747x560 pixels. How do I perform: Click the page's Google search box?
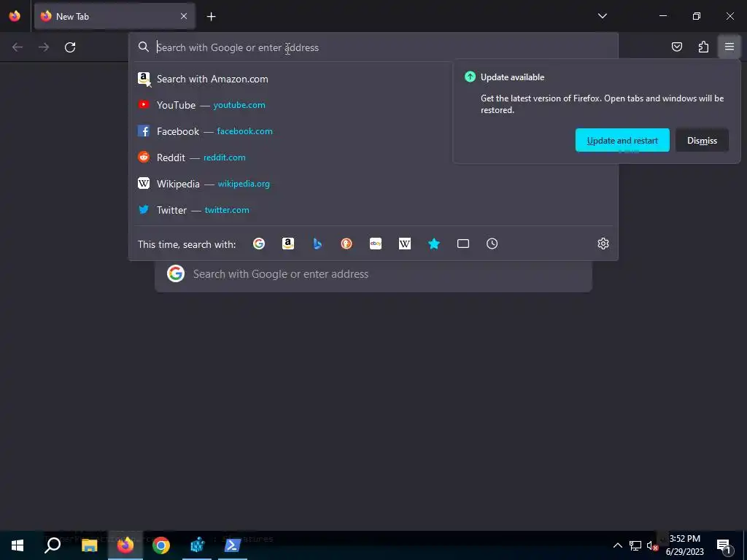(373, 275)
